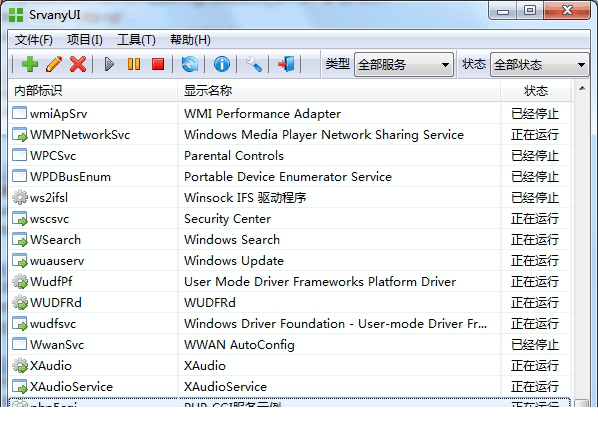The height and width of the screenshot is (423, 598).
Task: Click the running icon beside WSearch
Action: coord(19,240)
